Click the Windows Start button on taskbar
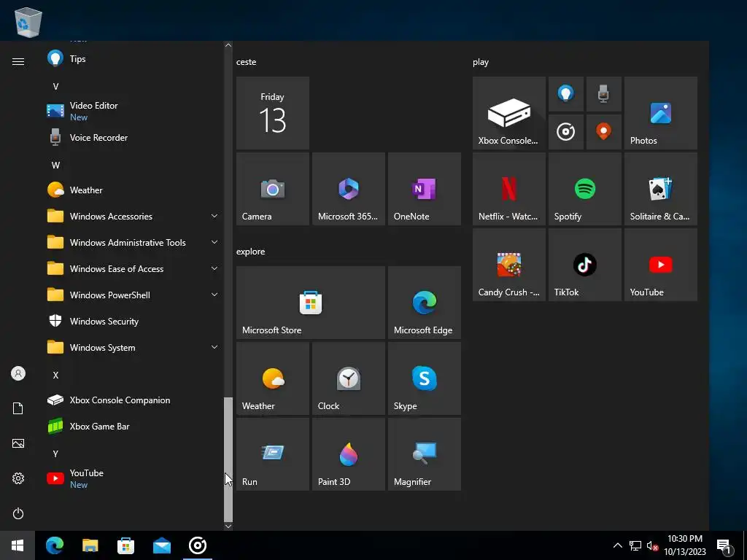This screenshot has height=560, width=747. click(18, 545)
